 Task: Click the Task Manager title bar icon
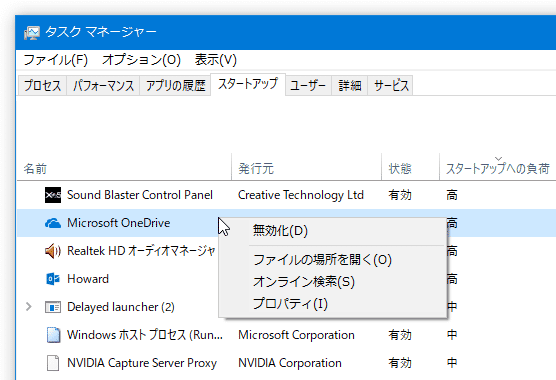32,33
